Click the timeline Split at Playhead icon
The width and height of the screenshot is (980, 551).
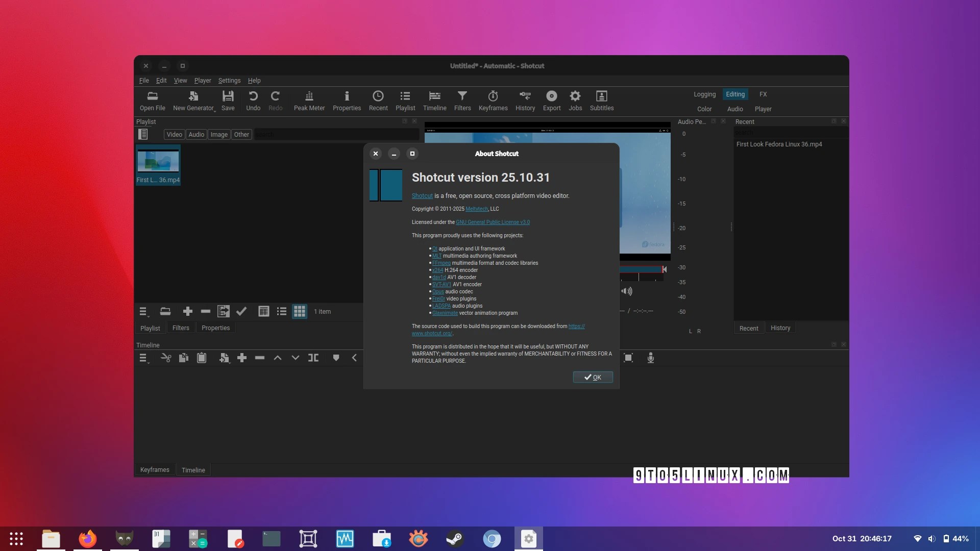coord(313,358)
